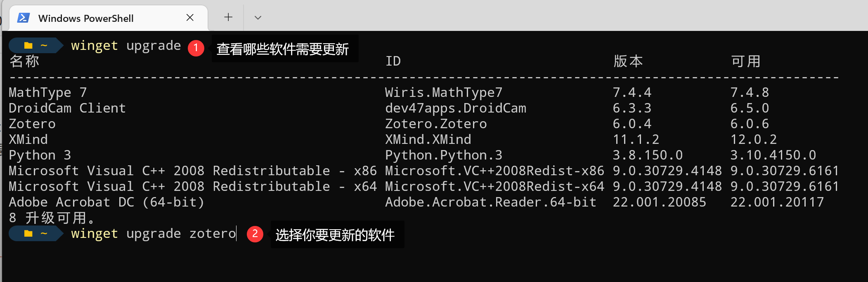Click the Zotero.Zotero package ID

pos(436,124)
